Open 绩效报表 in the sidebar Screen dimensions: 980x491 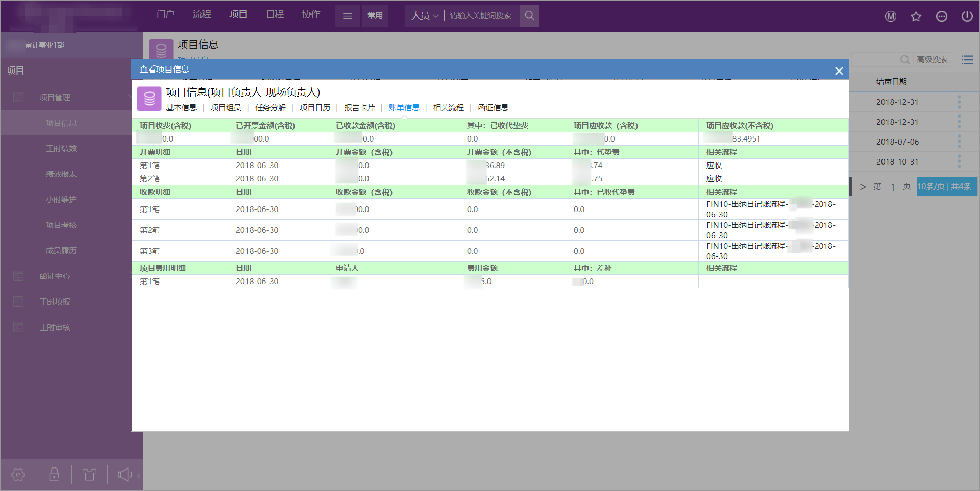coord(61,174)
